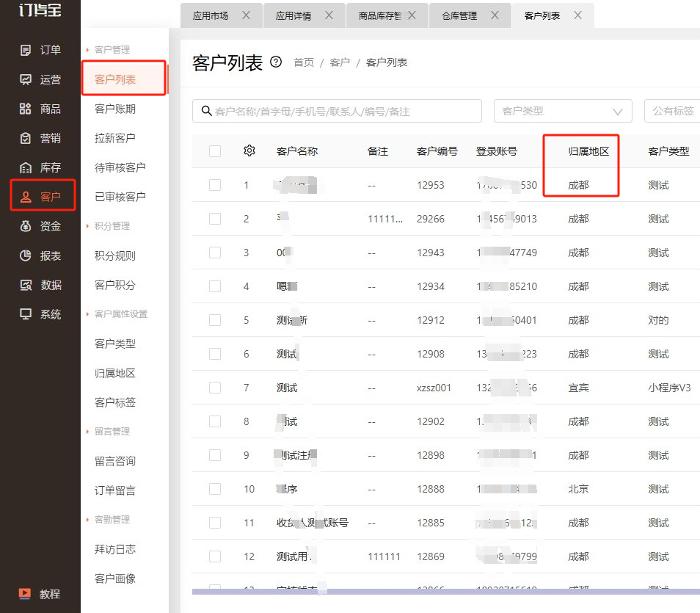The image size is (700, 613).
Task: Open the 运营 operations sidebar icon
Action: 26,79
